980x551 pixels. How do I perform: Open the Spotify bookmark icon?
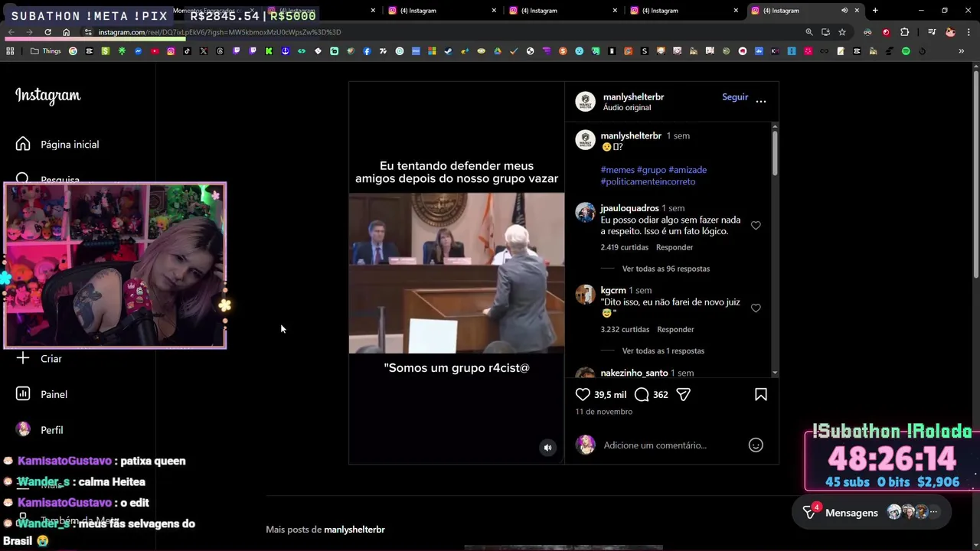pyautogui.click(x=906, y=51)
